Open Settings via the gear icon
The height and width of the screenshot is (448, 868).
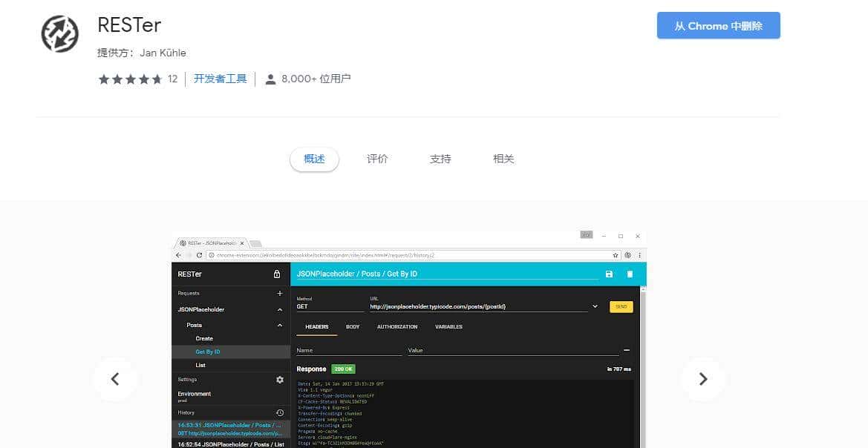(x=280, y=380)
